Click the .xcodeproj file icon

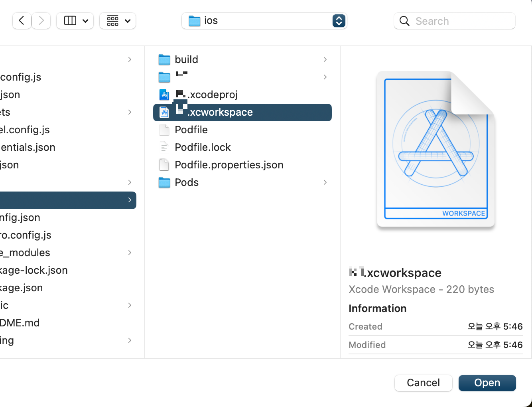click(164, 95)
